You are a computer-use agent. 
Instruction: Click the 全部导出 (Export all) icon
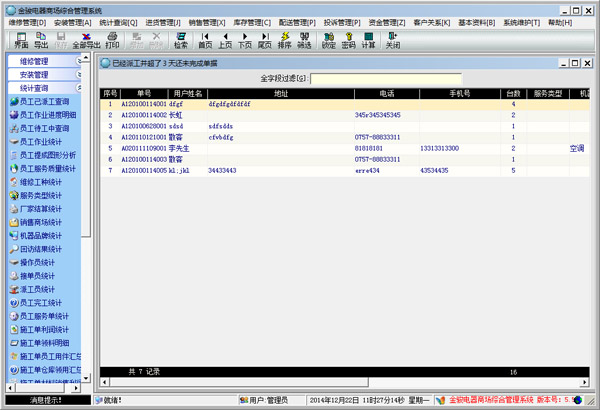tap(86, 39)
